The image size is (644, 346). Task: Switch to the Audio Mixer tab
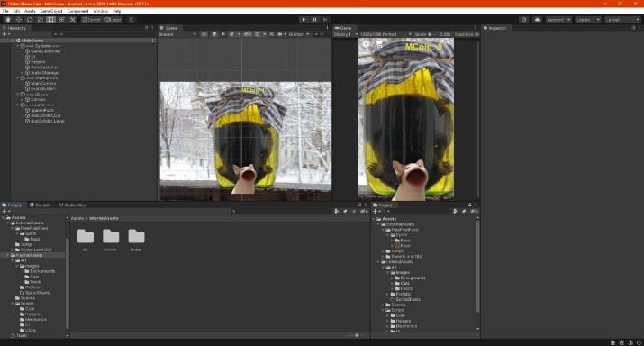click(x=73, y=205)
